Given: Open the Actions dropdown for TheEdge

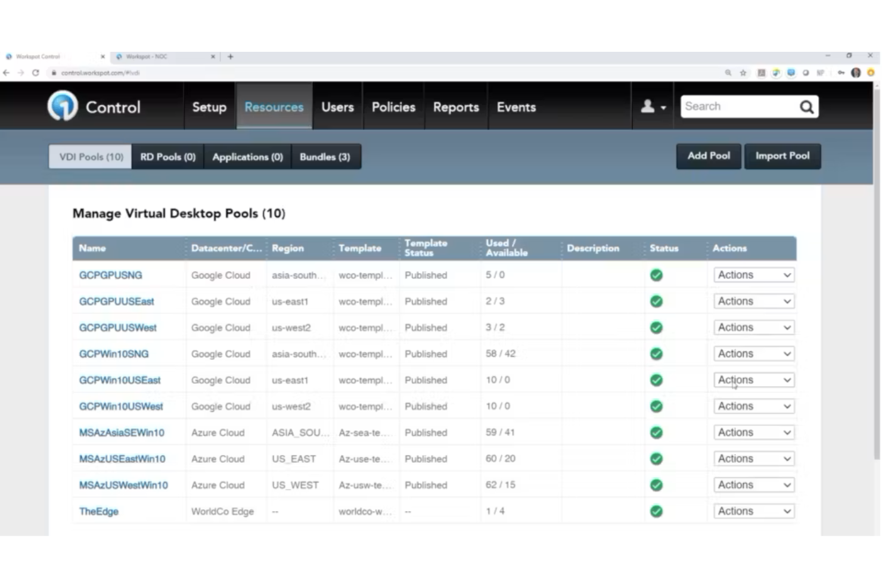Looking at the screenshot, I should tap(753, 511).
